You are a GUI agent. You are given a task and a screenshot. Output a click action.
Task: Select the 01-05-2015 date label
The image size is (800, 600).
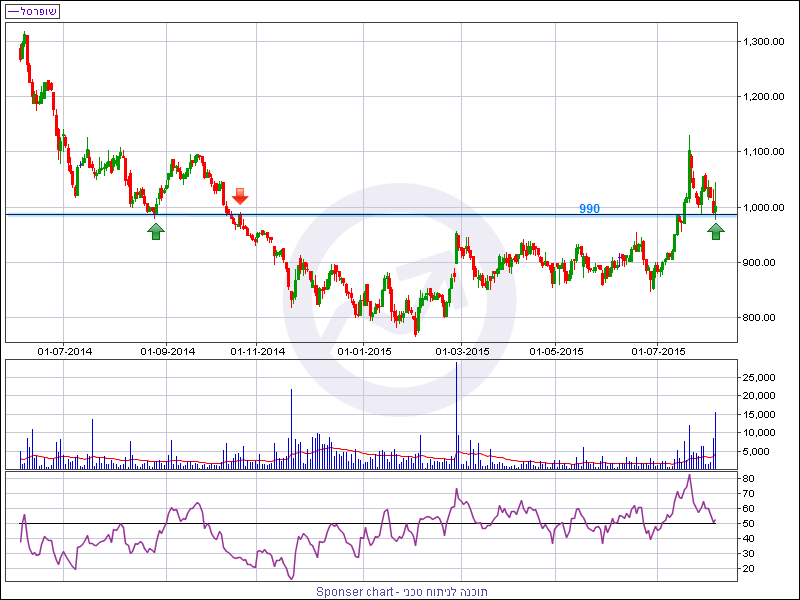click(556, 351)
